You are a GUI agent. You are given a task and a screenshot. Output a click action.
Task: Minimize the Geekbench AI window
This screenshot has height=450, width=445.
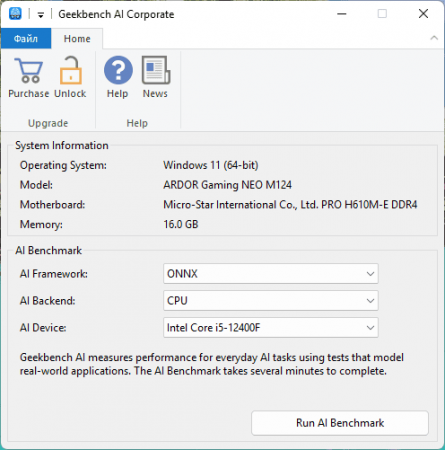[342, 14]
